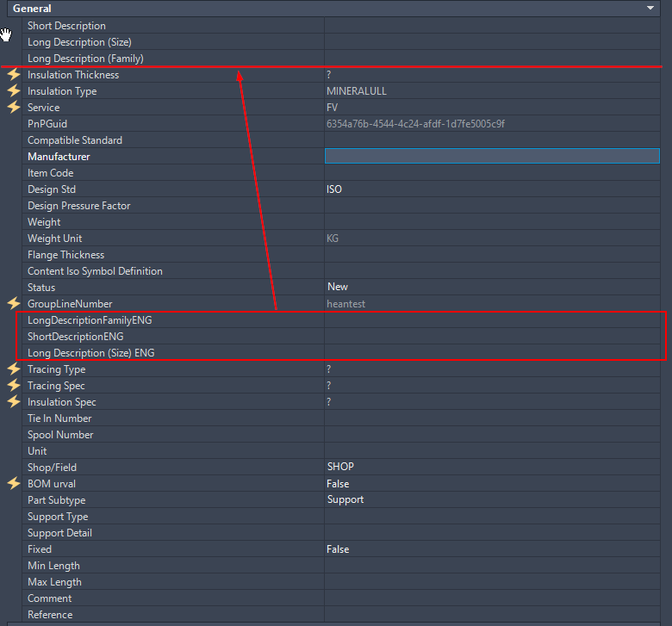Screen dimensions: 672x626
Task: Click the False value for BOM urval
Action: (x=338, y=484)
